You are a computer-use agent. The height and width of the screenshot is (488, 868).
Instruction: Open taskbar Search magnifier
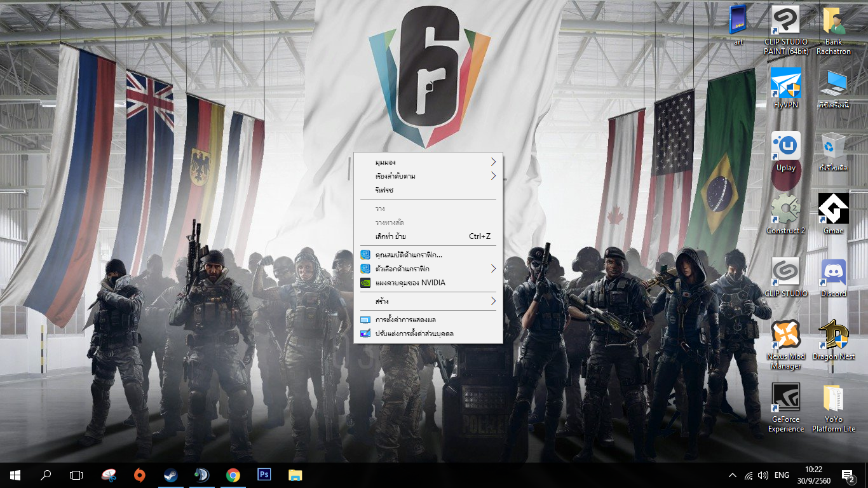coord(46,475)
